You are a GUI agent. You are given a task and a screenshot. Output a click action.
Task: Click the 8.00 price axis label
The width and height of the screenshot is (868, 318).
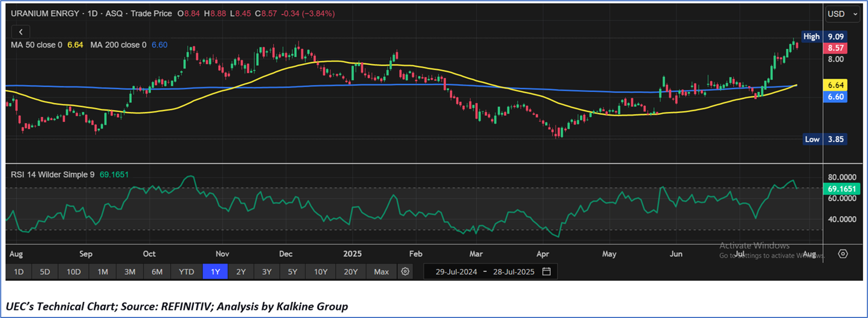pyautogui.click(x=836, y=59)
